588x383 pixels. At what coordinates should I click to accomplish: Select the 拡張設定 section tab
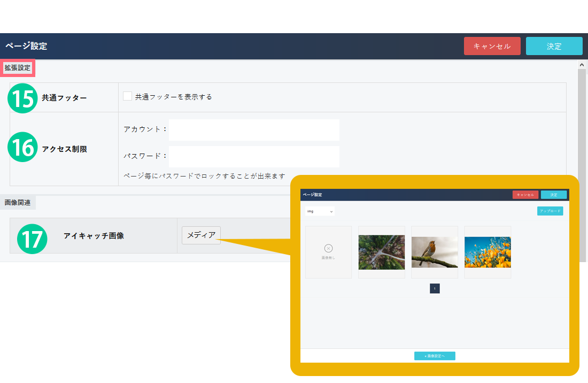18,68
